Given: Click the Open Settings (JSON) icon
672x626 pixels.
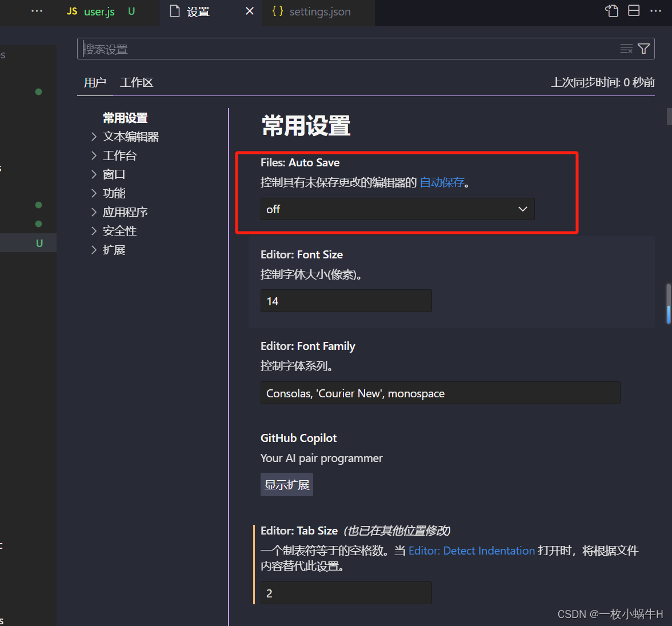Looking at the screenshot, I should (x=611, y=11).
